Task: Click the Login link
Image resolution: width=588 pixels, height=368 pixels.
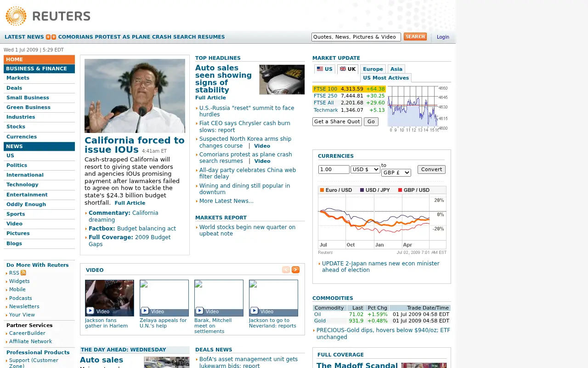Action: point(443,37)
